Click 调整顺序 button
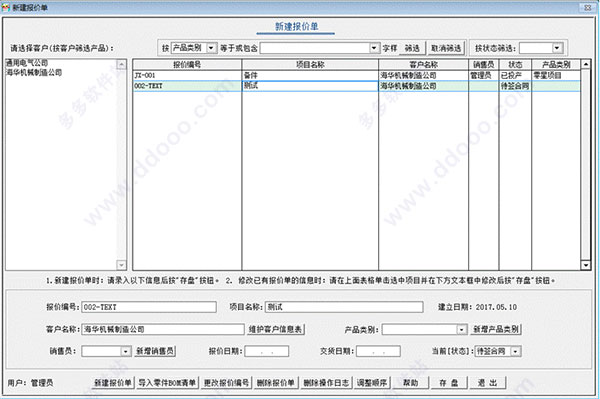The width and height of the screenshot is (600, 399). click(372, 383)
